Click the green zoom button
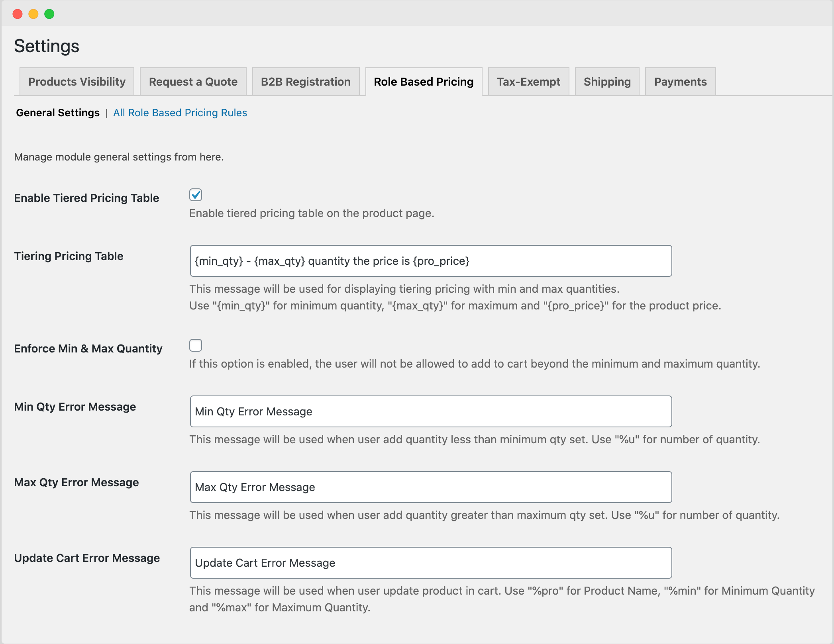 [x=49, y=14]
